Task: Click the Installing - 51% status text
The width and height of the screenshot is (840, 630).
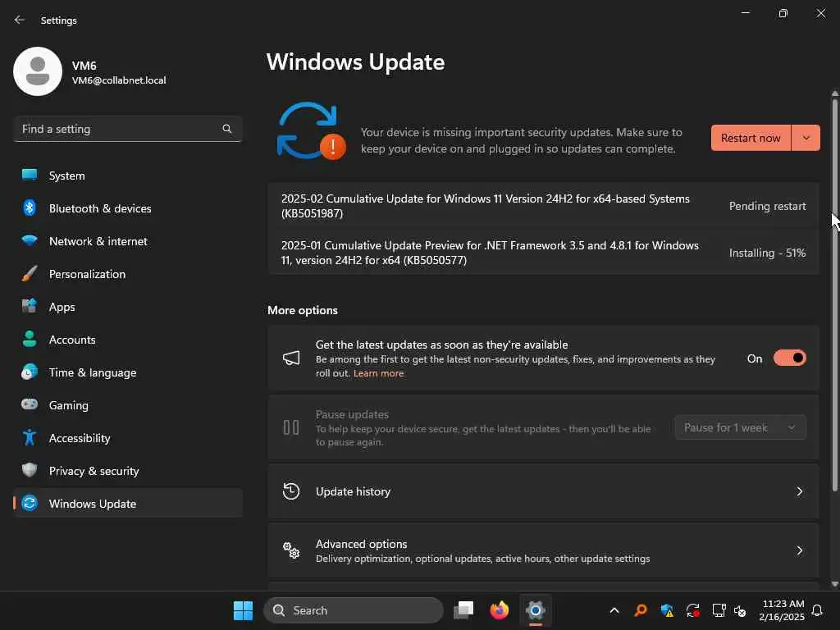Action: point(767,253)
